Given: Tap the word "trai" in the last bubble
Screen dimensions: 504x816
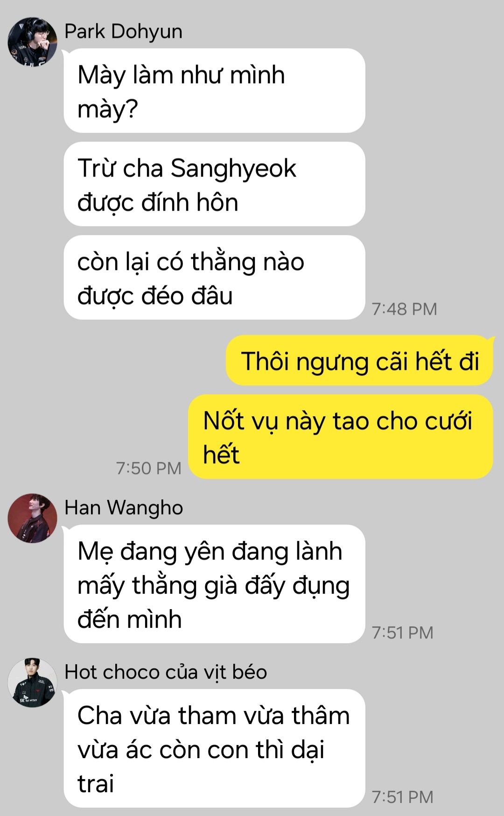Looking at the screenshot, I should tap(96, 784).
